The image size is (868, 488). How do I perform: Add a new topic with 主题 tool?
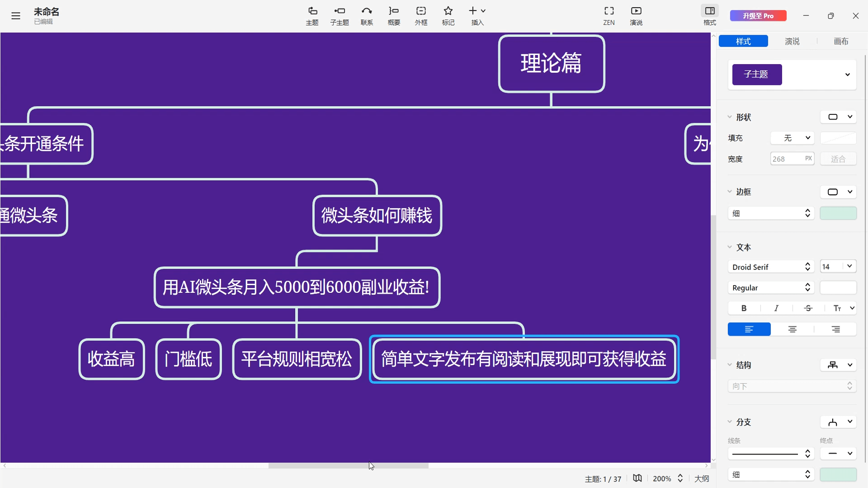[x=312, y=16]
